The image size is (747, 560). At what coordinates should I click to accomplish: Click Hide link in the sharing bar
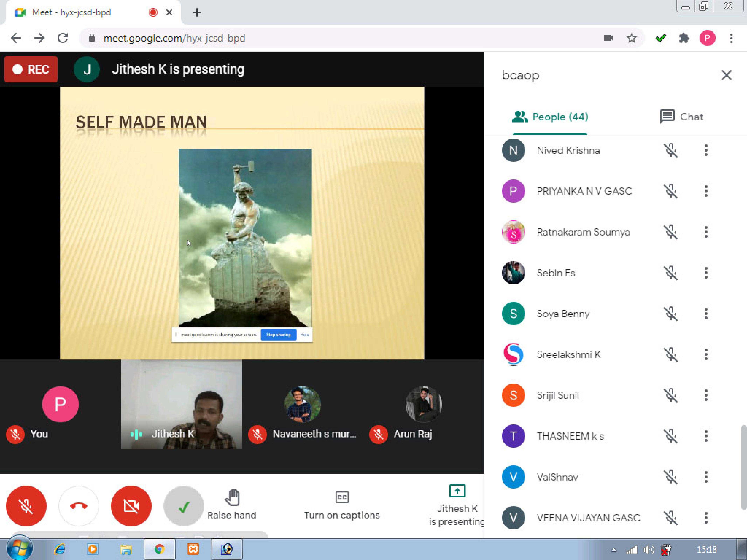coord(304,335)
